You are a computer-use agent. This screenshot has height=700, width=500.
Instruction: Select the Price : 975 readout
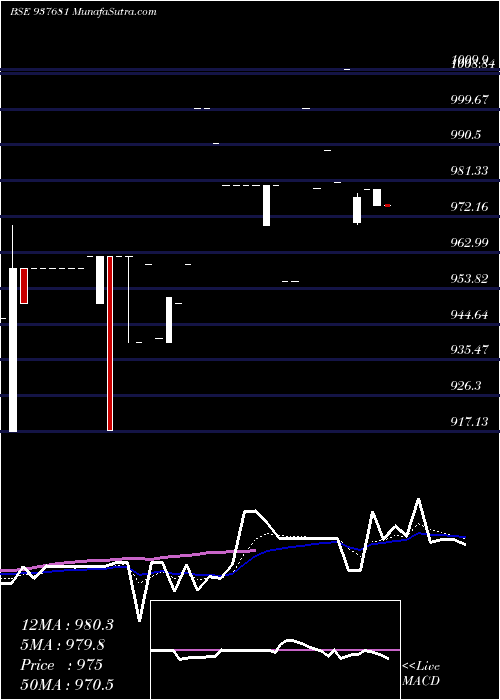(62, 665)
